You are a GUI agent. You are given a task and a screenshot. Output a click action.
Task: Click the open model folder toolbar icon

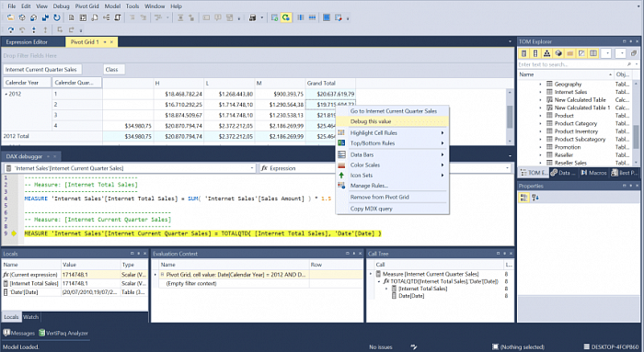(x=10, y=17)
